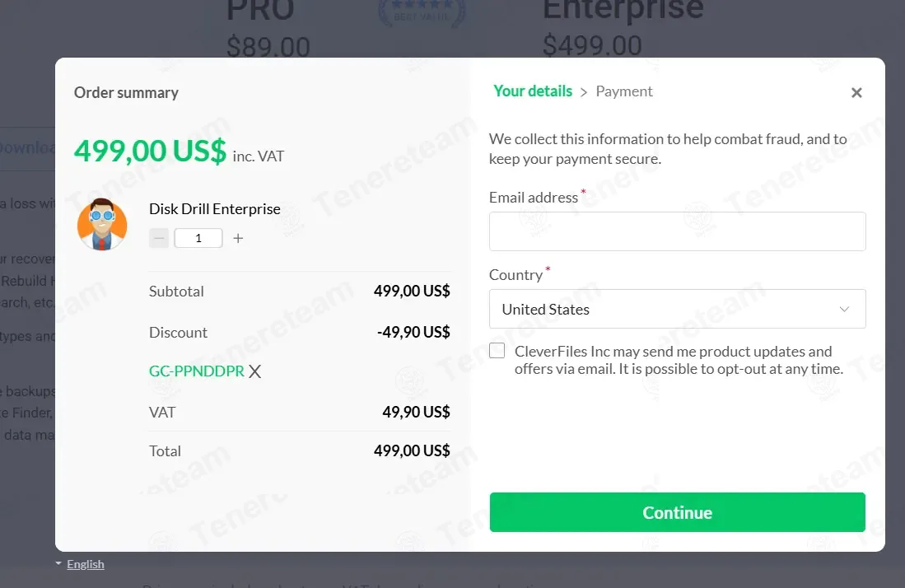Switch to Your details step
Viewport: 905px width, 588px height.
[533, 91]
